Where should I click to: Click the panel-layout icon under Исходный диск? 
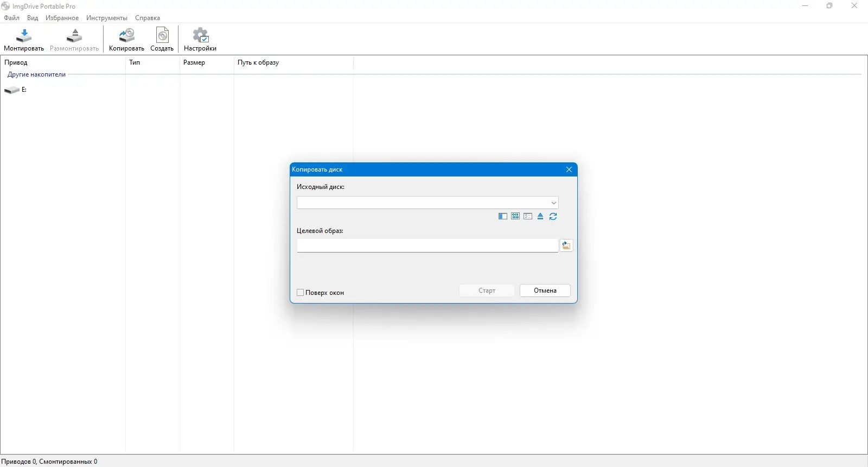[503, 216]
